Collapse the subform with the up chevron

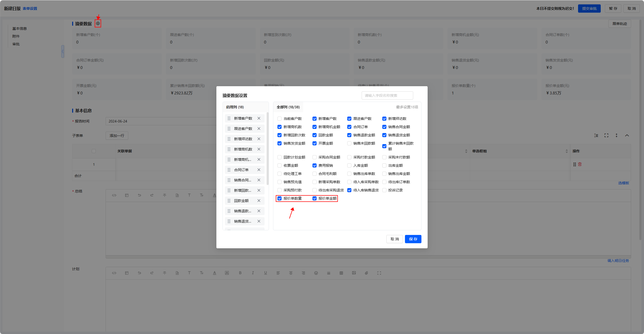(627, 135)
